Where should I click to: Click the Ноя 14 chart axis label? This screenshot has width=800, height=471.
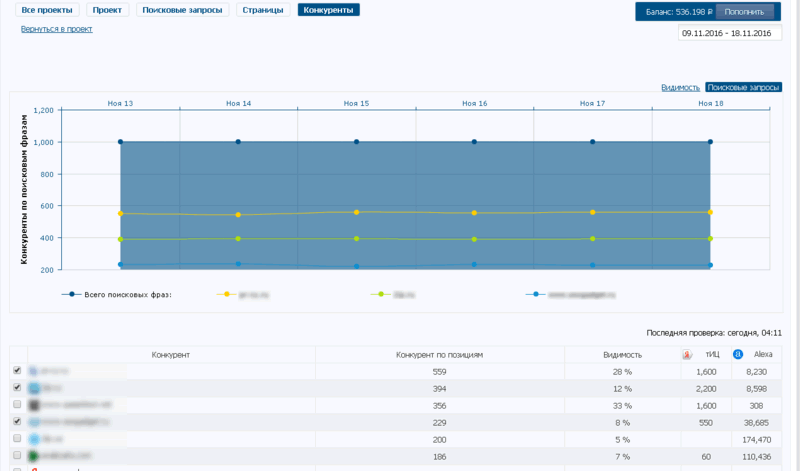pos(238,103)
